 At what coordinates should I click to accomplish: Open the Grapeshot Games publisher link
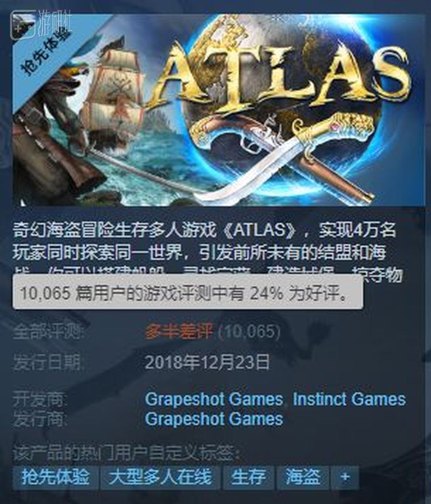point(214,419)
